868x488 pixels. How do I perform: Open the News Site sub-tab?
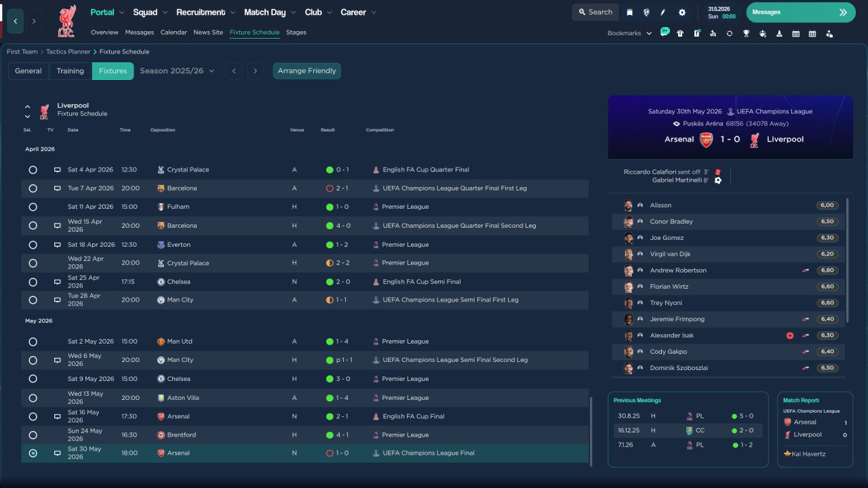(208, 33)
